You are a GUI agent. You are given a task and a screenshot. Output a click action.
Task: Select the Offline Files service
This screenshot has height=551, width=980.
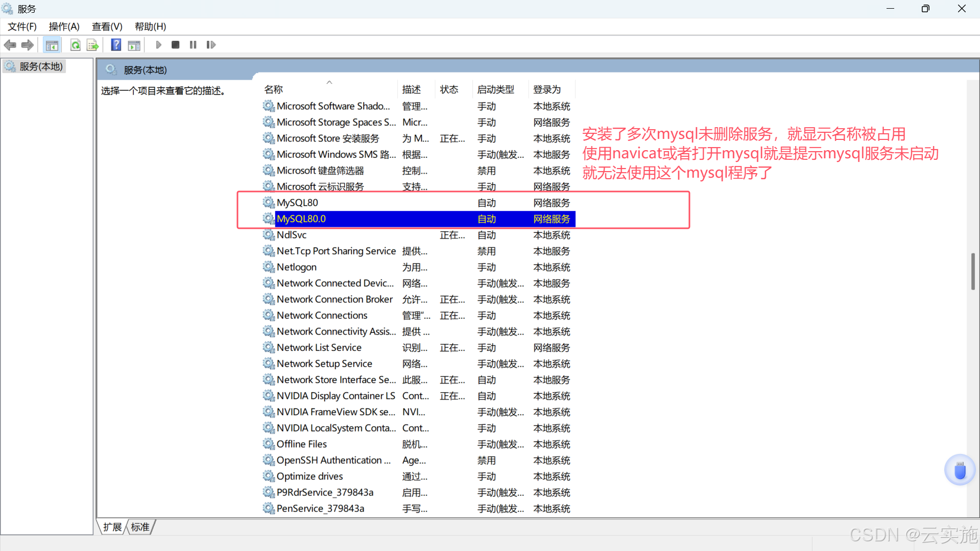pos(419,444)
